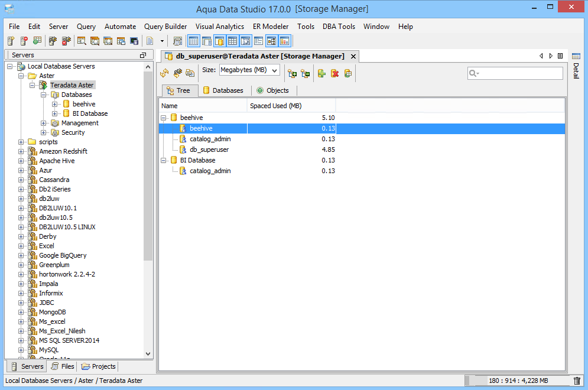Click the dark terminal database shell icon
This screenshot has width=588, height=390.
tap(134, 41)
